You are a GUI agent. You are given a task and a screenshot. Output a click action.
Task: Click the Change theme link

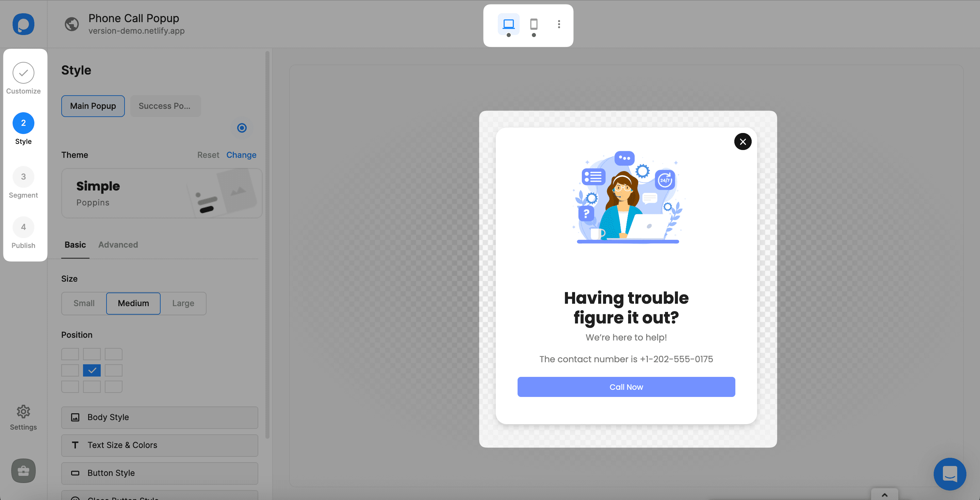241,155
